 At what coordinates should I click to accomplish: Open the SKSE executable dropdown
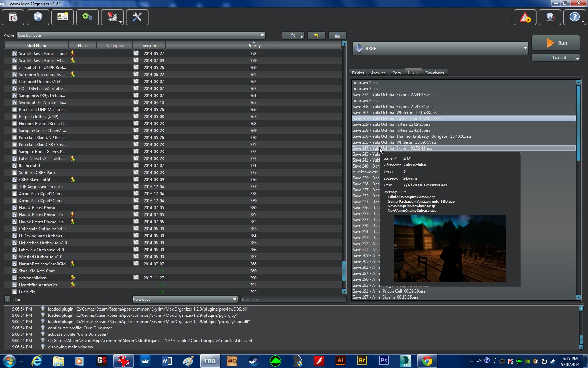point(441,49)
